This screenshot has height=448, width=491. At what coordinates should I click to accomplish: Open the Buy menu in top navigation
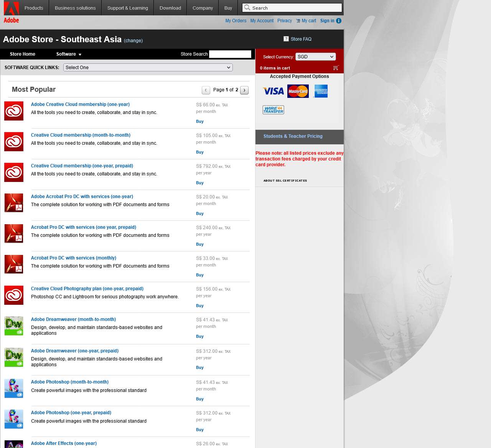click(228, 8)
